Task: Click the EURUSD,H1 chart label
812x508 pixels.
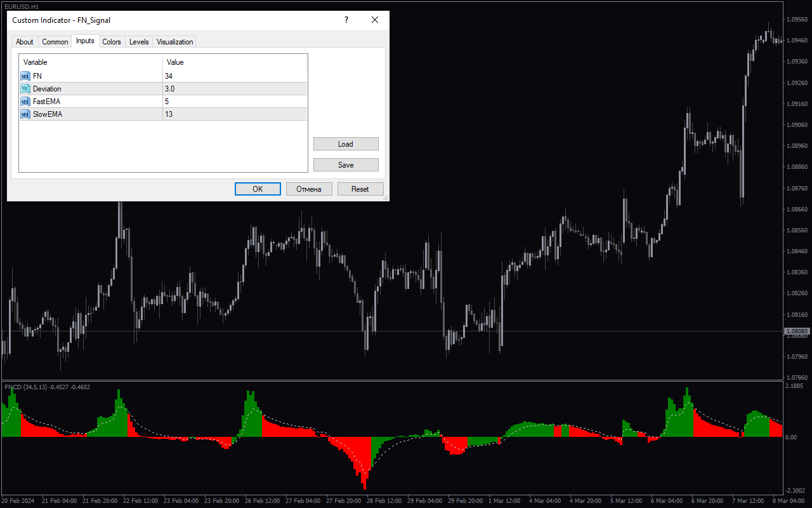Action: (x=21, y=6)
